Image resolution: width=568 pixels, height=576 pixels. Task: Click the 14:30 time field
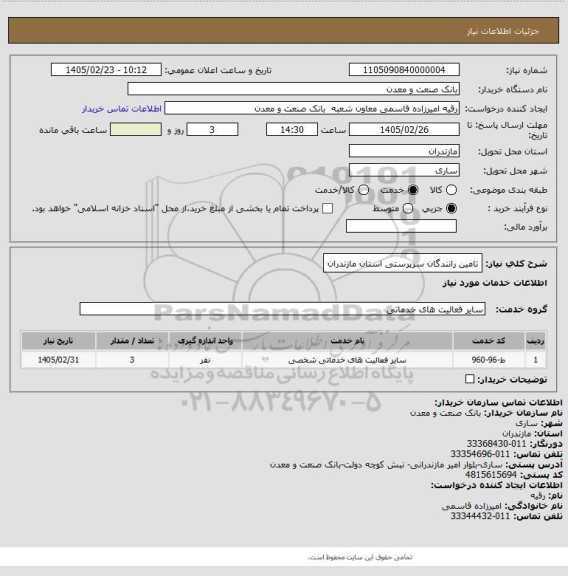pyautogui.click(x=292, y=130)
